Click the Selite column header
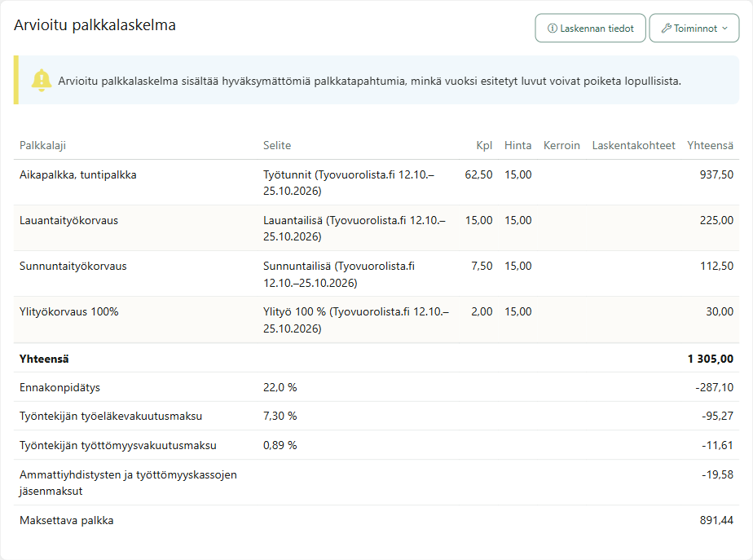753x560 pixels. [277, 146]
